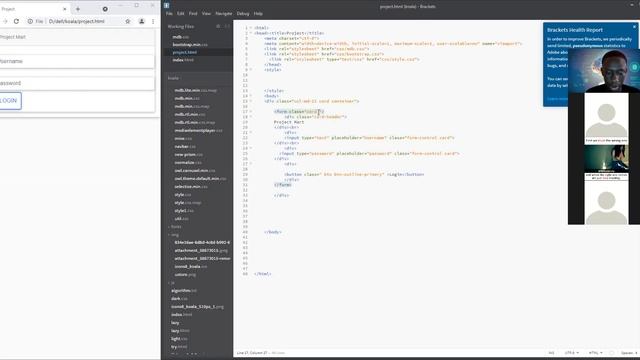Click the cursor position status bar text
Viewport: 640px width, 360px height.
point(252,353)
